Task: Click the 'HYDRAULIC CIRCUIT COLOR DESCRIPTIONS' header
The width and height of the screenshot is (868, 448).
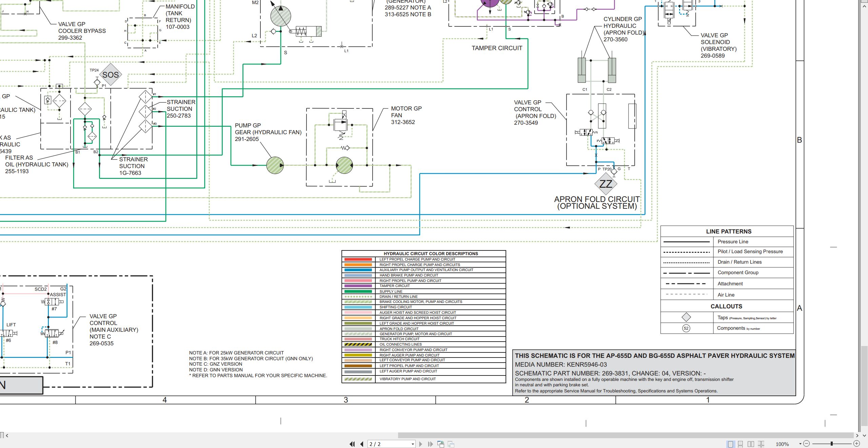Action: 431,253
